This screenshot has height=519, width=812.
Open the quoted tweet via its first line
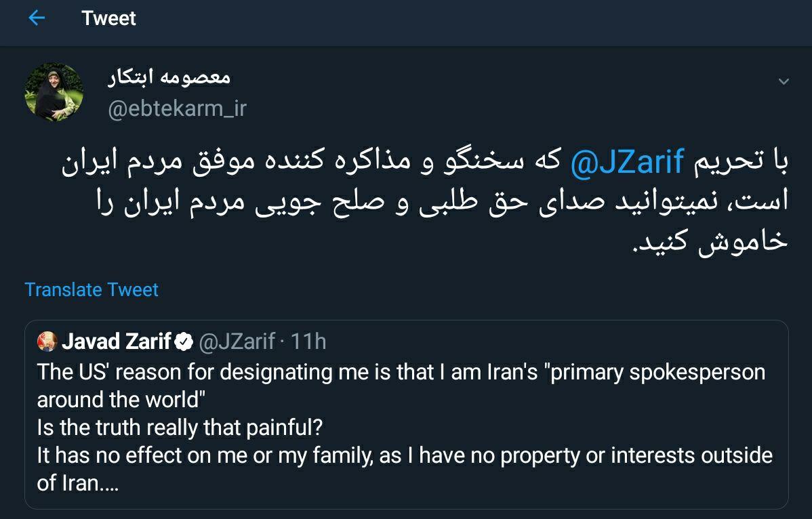(400, 372)
